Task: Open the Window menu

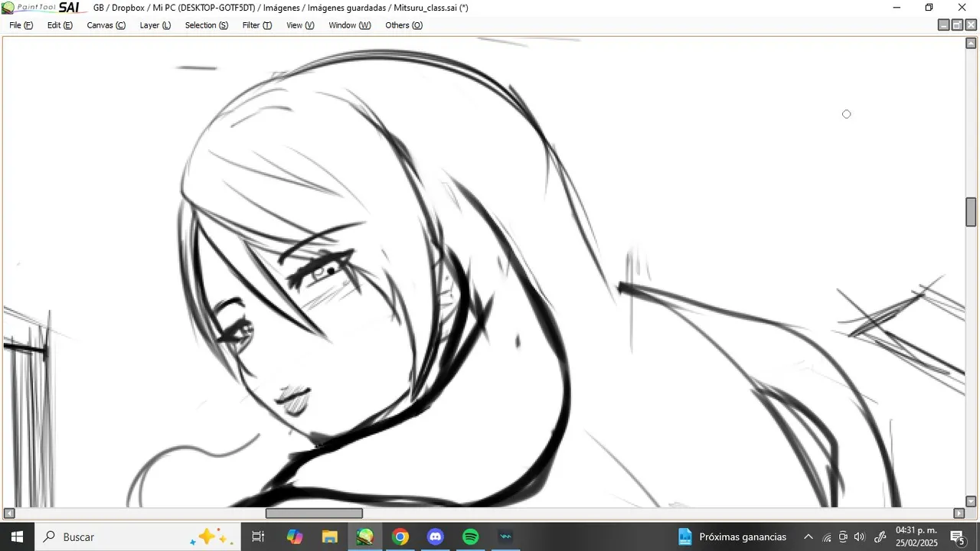Action: (349, 25)
